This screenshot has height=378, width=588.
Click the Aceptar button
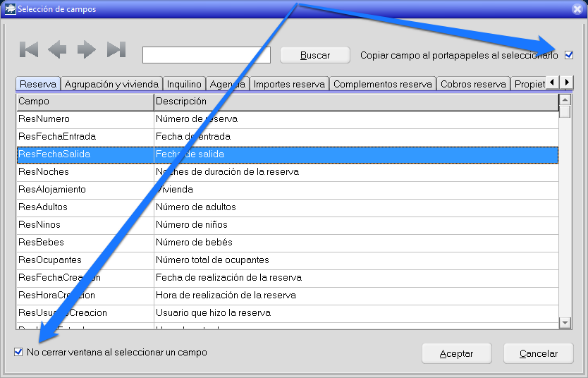456,353
